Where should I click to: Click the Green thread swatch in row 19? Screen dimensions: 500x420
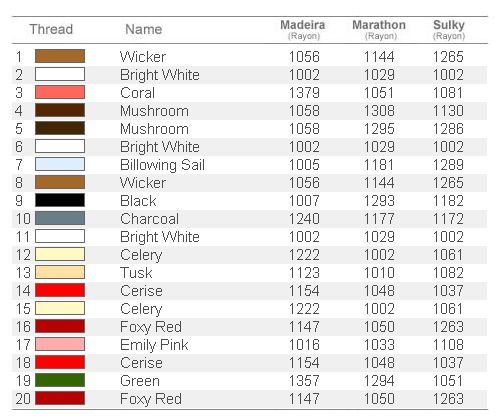click(60, 380)
